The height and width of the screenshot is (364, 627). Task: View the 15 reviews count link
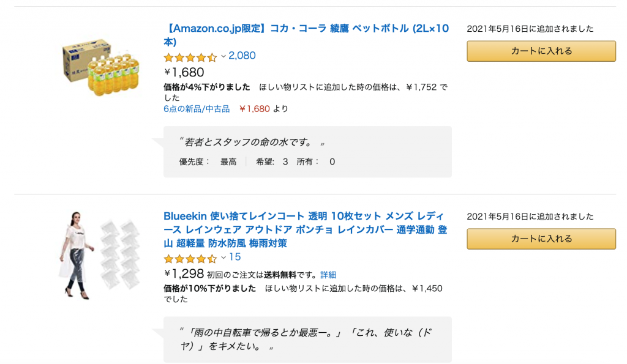tap(235, 257)
